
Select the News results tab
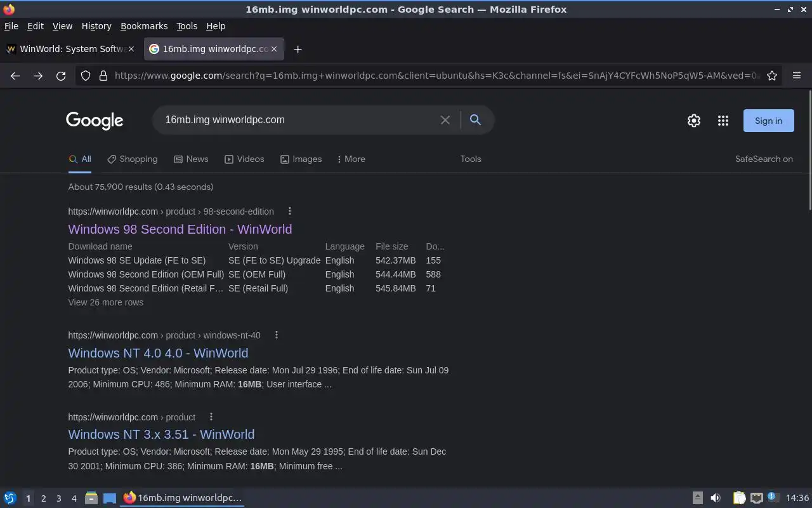191,159
